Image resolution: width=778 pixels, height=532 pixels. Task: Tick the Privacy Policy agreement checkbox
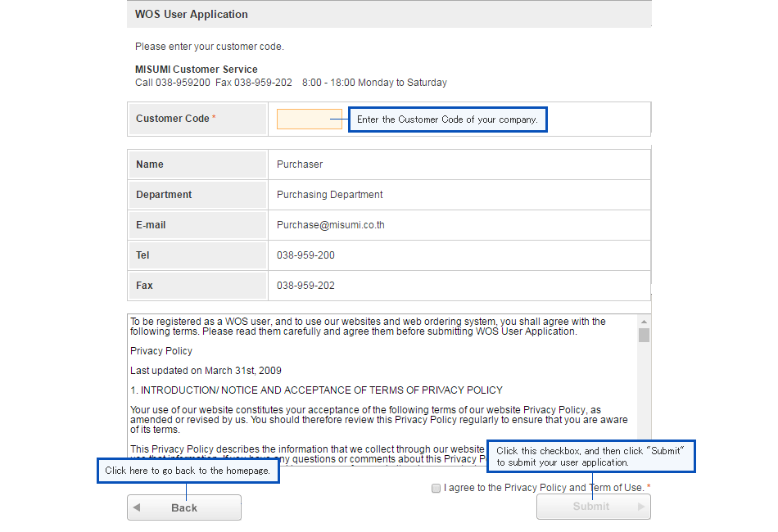tap(436, 489)
